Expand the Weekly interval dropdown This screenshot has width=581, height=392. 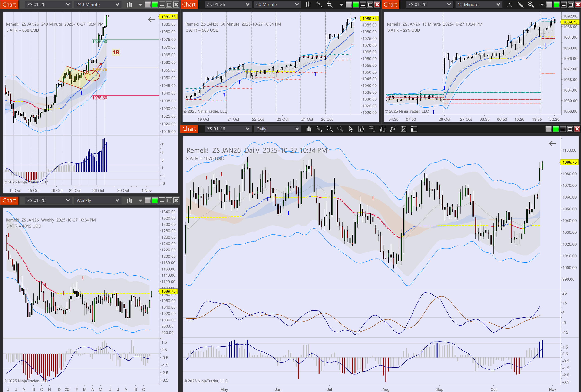(97, 200)
